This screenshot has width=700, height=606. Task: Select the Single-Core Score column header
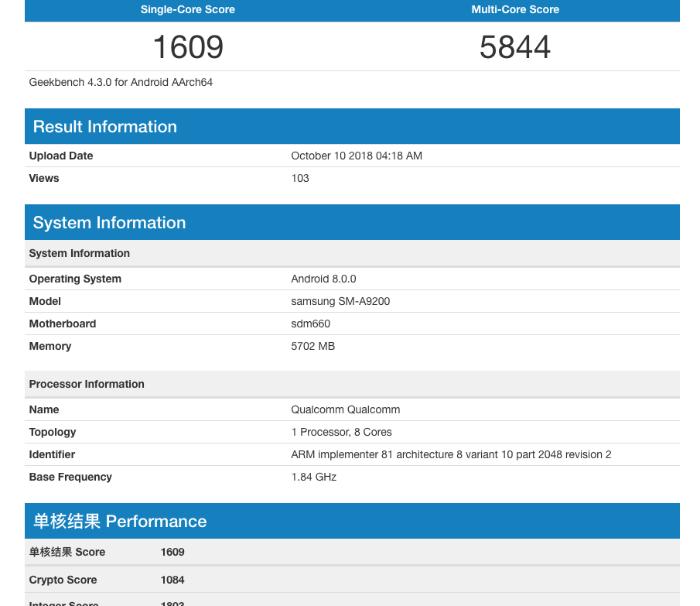188,10
